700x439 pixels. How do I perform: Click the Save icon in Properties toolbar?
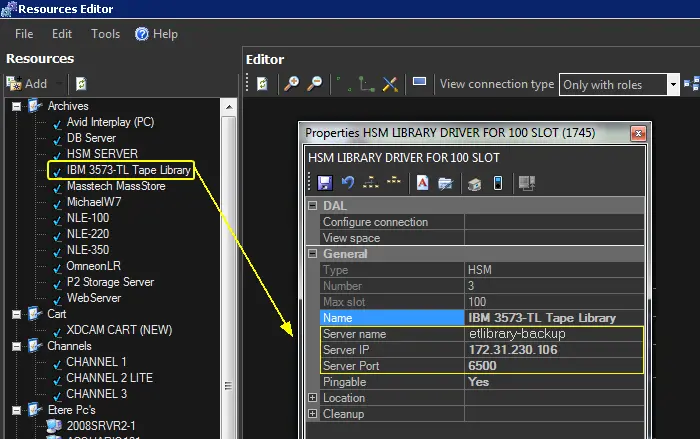[x=324, y=182]
